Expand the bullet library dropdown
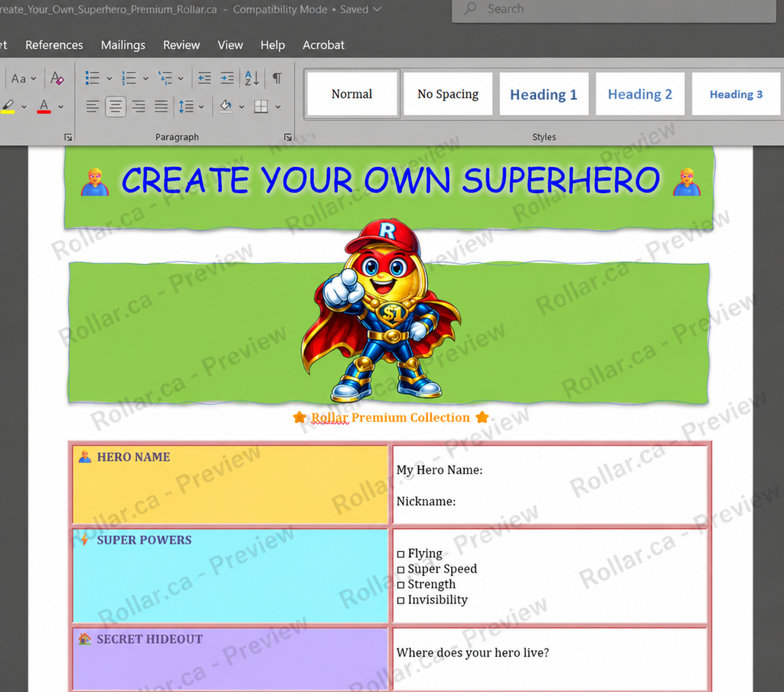Image resolution: width=784 pixels, height=692 pixels. (109, 79)
